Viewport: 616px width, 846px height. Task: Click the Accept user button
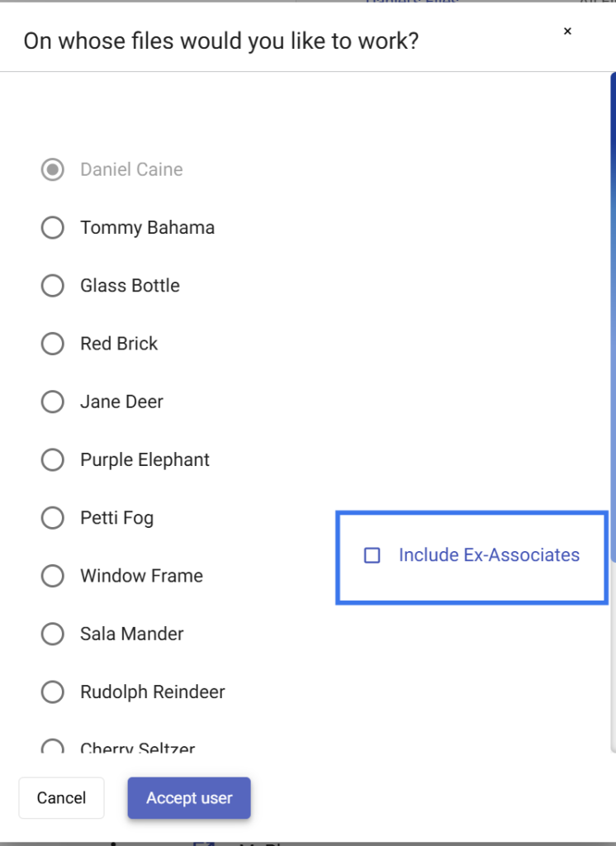click(x=189, y=798)
